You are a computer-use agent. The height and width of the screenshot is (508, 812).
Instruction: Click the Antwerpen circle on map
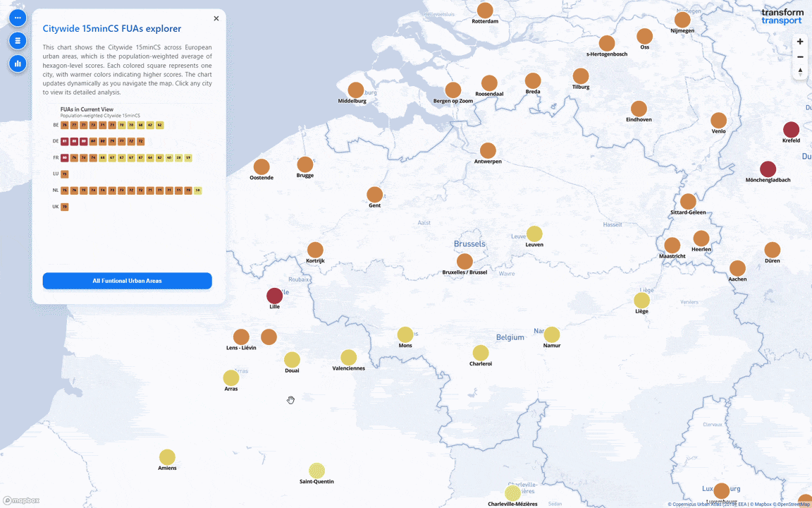pyautogui.click(x=488, y=150)
